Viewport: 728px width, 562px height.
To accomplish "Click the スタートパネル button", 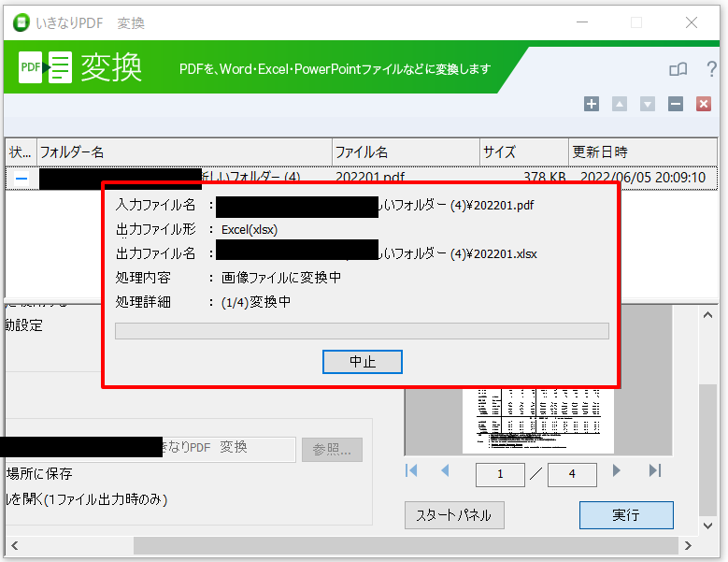I will pos(454,514).
